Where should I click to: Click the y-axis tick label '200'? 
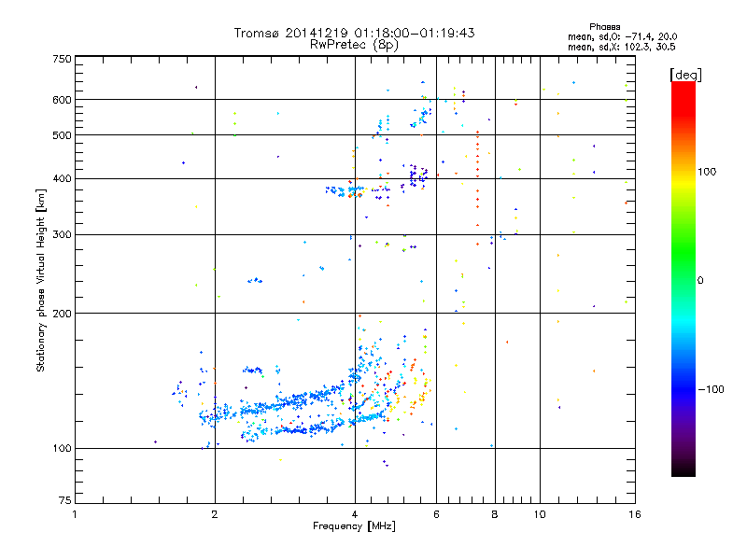pos(62,314)
